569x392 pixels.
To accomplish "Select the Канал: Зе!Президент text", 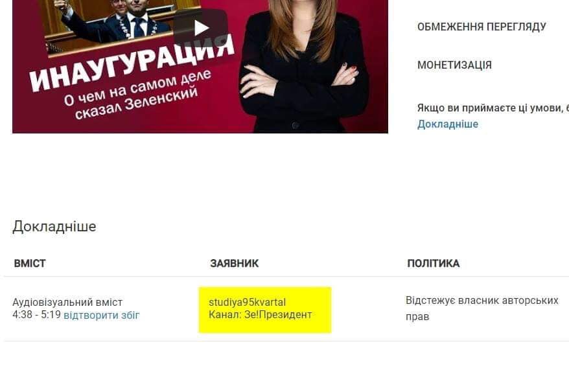I will click(x=260, y=315).
